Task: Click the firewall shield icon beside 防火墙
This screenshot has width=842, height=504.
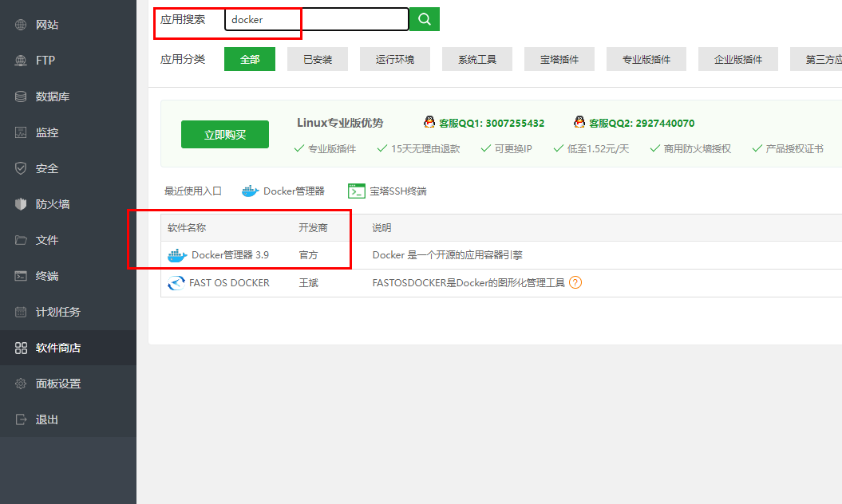Action: 21,204
